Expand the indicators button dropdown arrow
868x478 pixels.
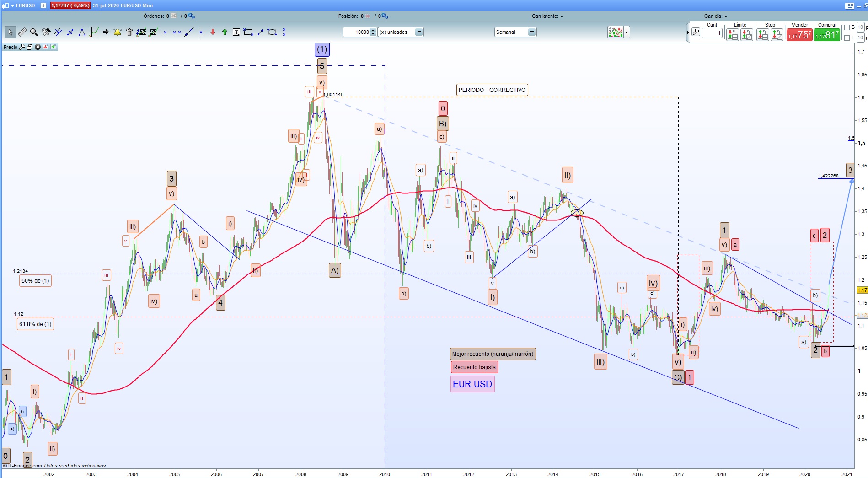pyautogui.click(x=627, y=32)
